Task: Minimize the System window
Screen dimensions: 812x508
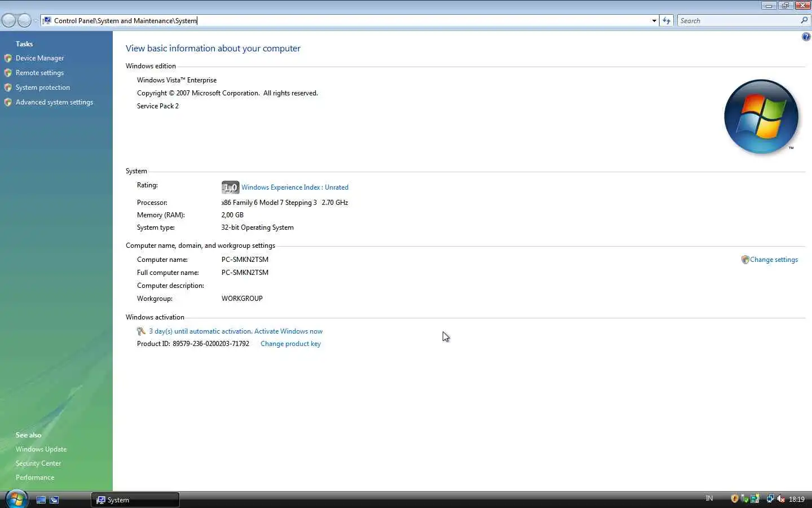Action: (769, 6)
